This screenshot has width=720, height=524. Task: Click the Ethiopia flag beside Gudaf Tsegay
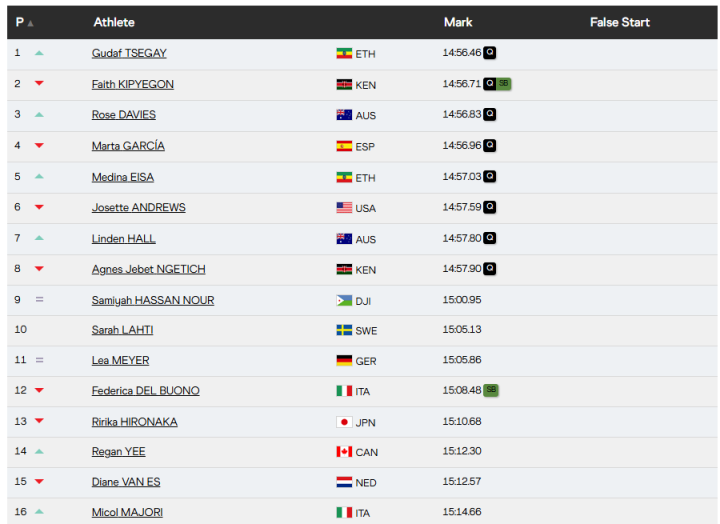pyautogui.click(x=344, y=53)
